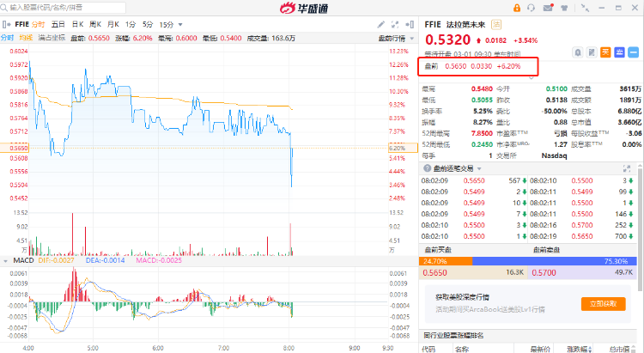Screen dimensions: 644x353
Task: Switch to the 1分 chart tab
Action: [131, 25]
